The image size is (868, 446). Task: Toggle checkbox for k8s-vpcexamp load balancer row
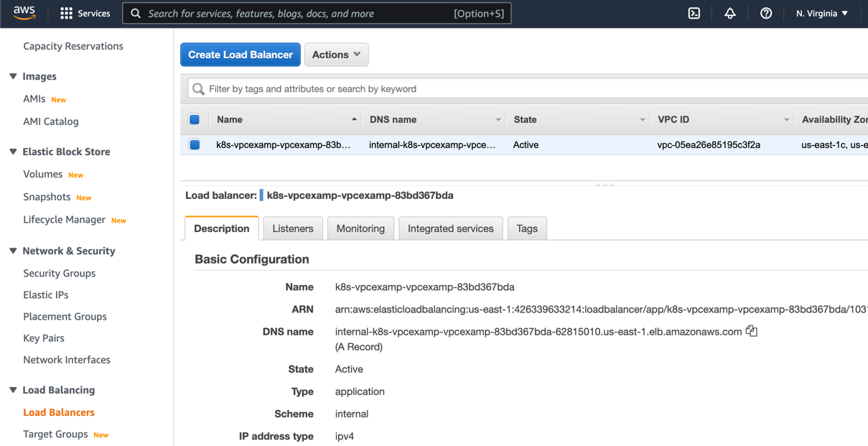point(195,144)
